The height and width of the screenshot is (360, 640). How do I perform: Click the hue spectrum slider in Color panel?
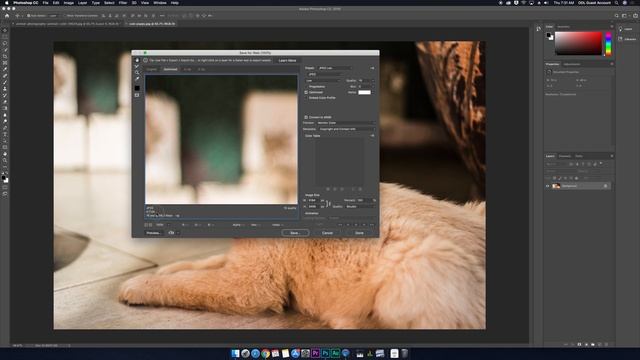coord(608,44)
